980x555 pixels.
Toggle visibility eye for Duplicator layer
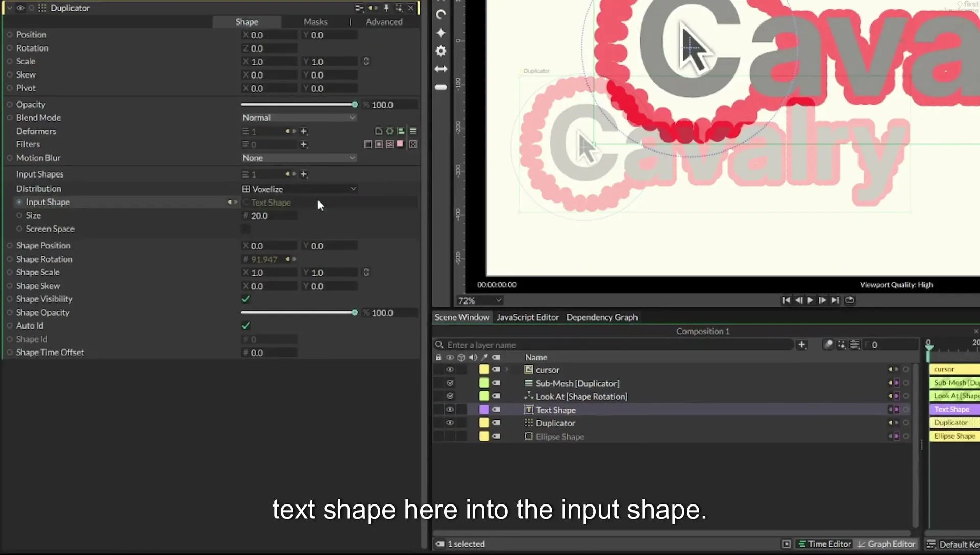point(450,423)
